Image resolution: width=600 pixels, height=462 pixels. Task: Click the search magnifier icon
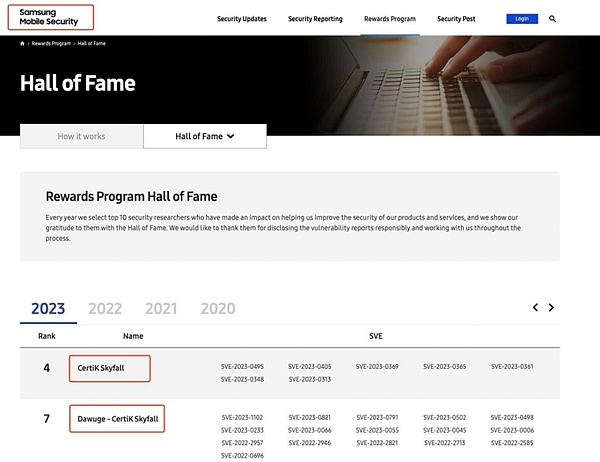tap(552, 19)
